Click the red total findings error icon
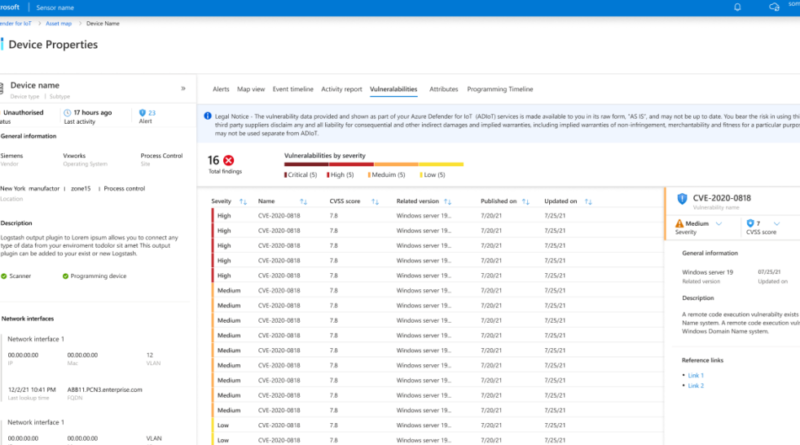 [229, 160]
